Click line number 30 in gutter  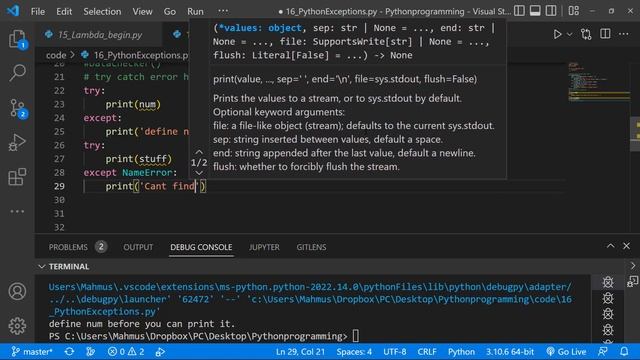59,200
